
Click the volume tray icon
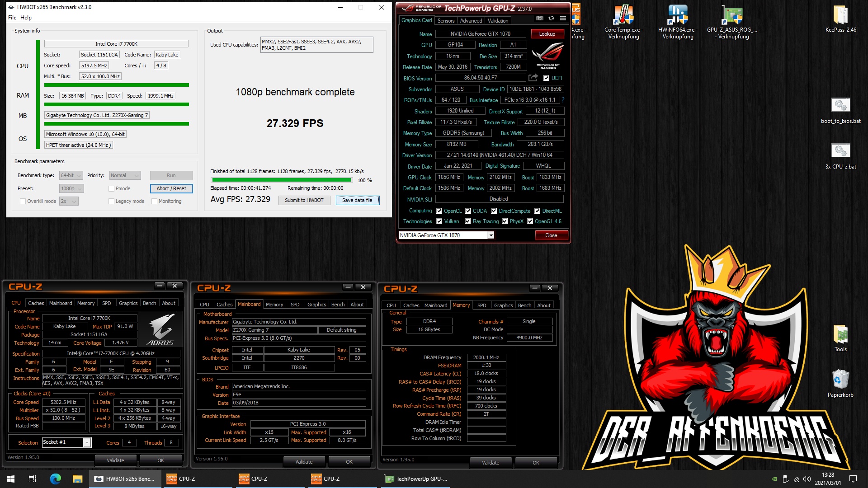point(807,479)
